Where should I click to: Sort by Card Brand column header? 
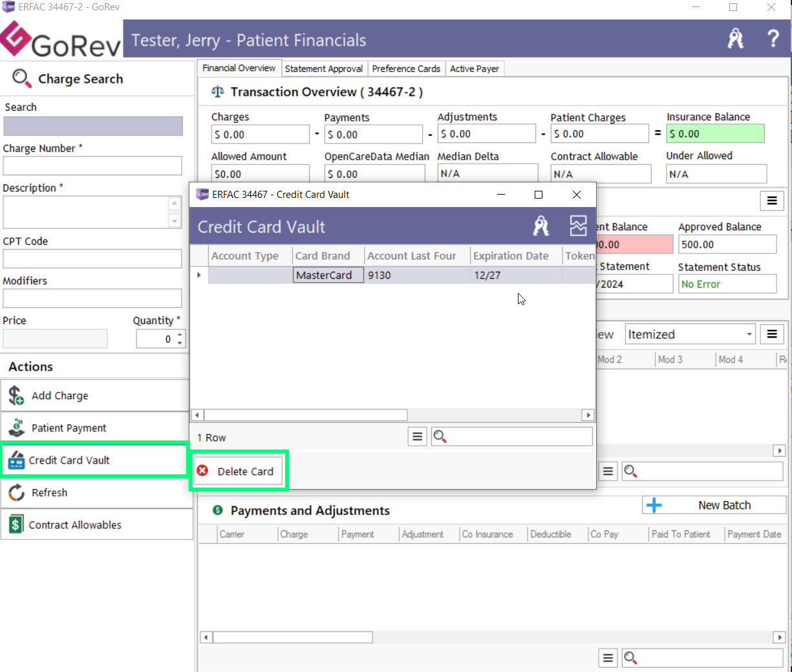pos(328,255)
